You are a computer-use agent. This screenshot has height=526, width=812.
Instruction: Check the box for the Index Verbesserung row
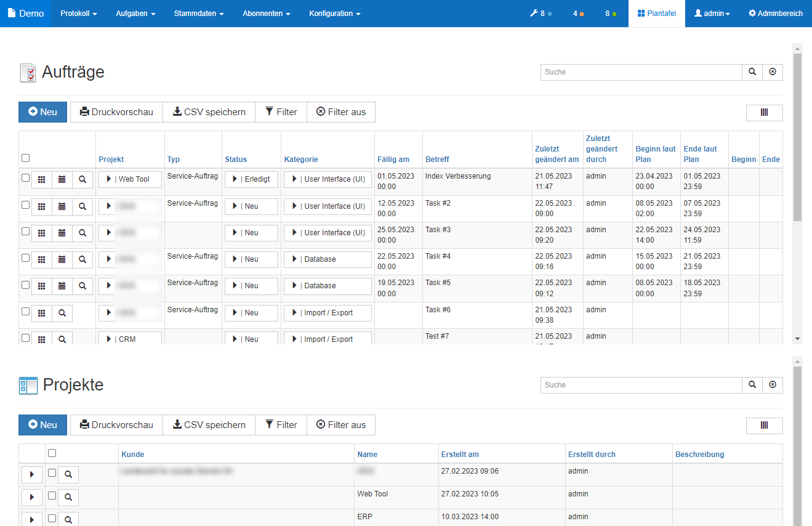pos(25,178)
